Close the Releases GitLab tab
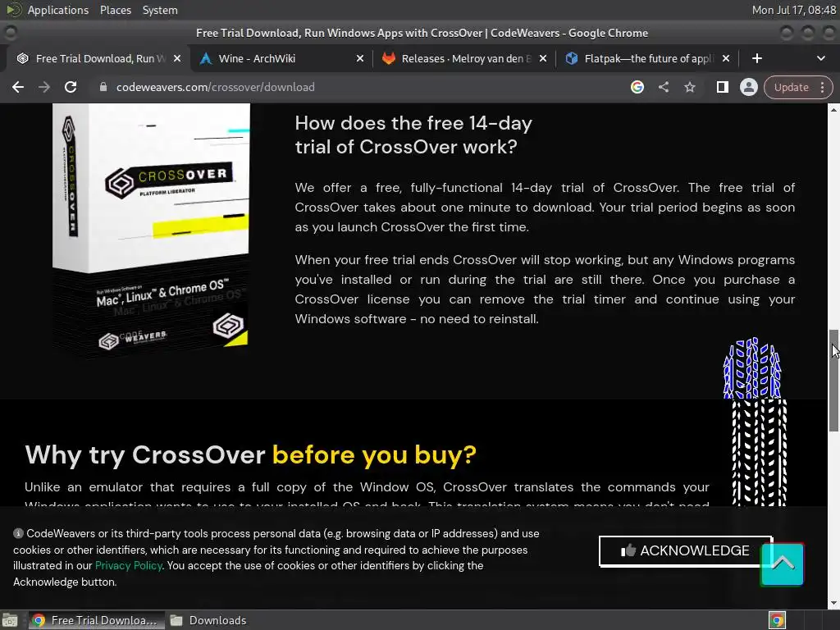This screenshot has width=840, height=630. (x=543, y=58)
